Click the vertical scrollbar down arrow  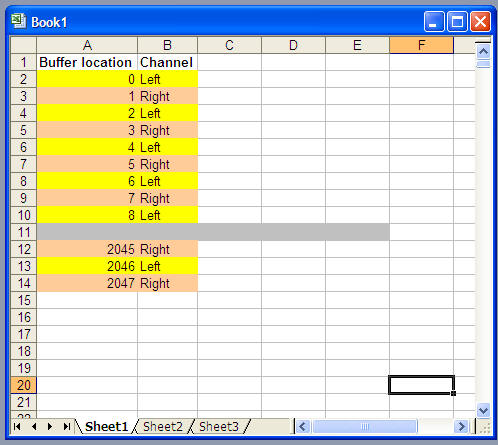tap(483, 410)
